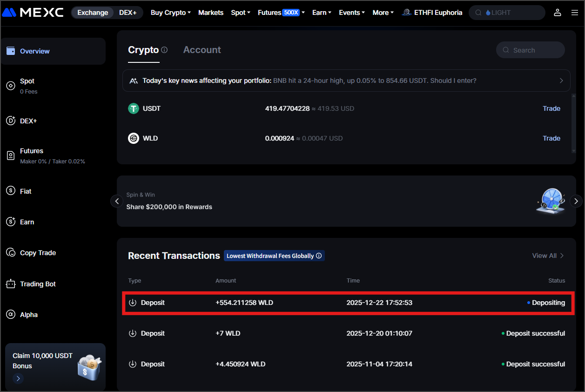Image resolution: width=585 pixels, height=392 pixels.
Task: Click the info icon on Lowest Withdrawal Fees
Action: point(319,256)
